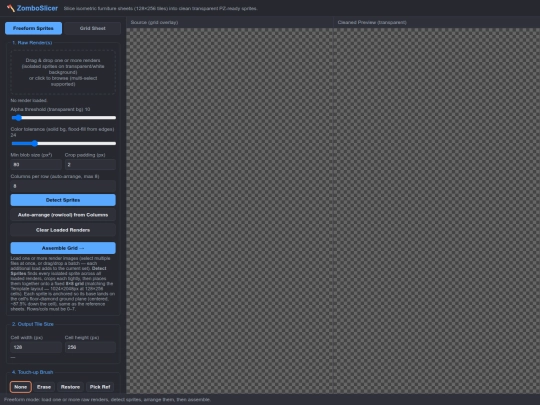Click the Clear Loaded Renders button

(x=63, y=230)
